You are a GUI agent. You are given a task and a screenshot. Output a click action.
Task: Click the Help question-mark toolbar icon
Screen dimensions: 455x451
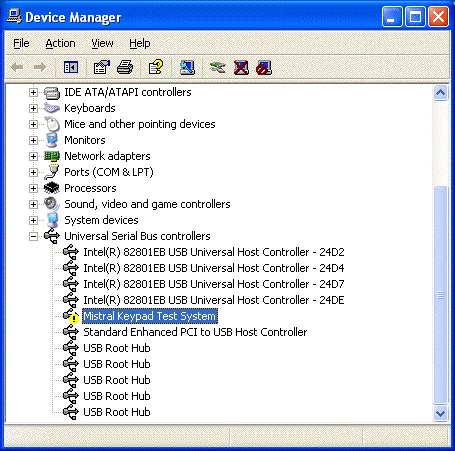pyautogui.click(x=155, y=68)
